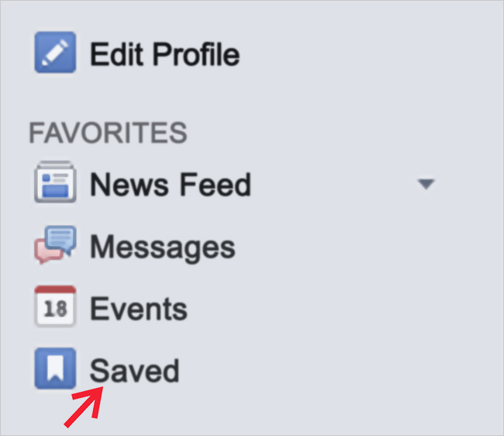
Task: Click the Events calendar icon
Action: pyautogui.click(x=55, y=307)
